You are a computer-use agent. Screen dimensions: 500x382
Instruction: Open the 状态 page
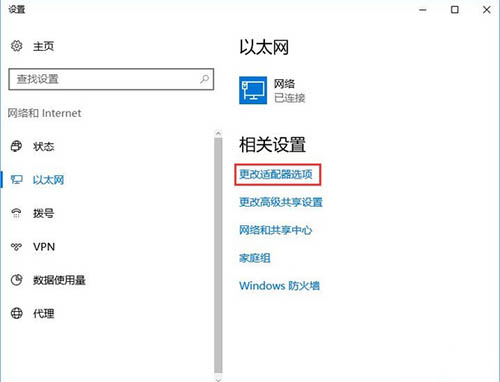point(43,146)
